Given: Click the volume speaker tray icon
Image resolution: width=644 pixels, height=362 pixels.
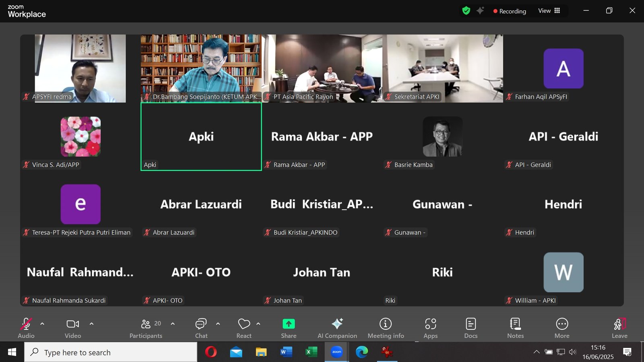Looking at the screenshot, I should pyautogui.click(x=573, y=352).
